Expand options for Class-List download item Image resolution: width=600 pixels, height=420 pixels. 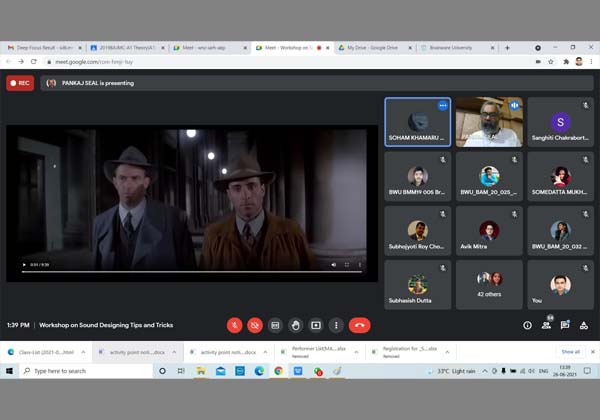(84, 352)
